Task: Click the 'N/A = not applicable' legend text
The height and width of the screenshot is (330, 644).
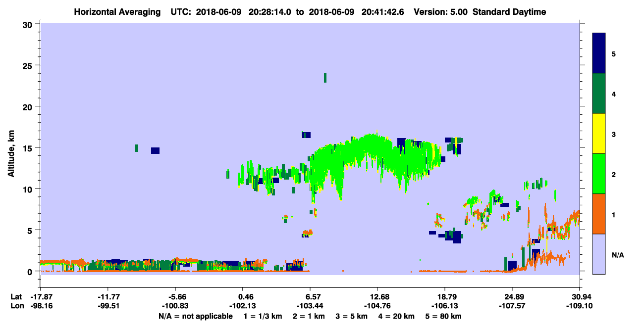Action: point(195,316)
